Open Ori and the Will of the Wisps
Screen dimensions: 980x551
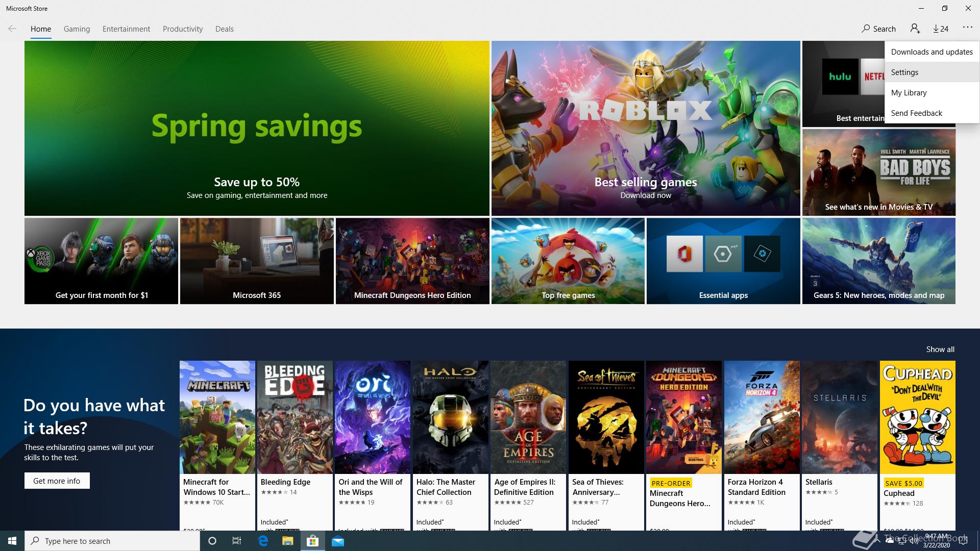point(373,445)
